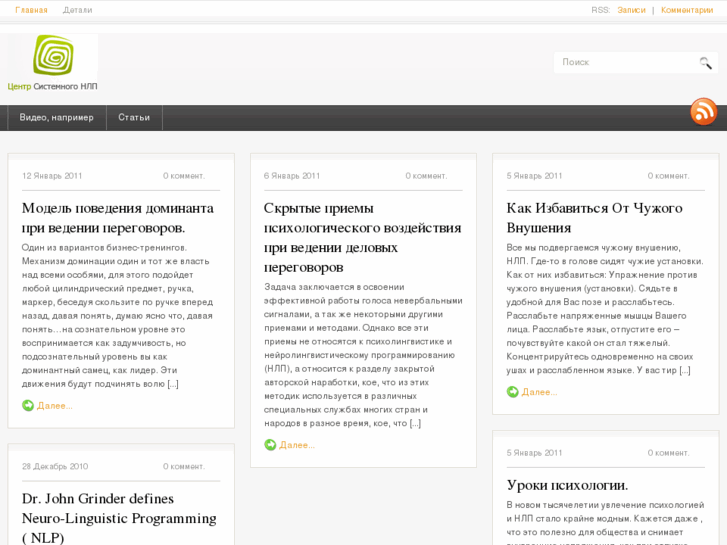Click comments count on 12 Январь 2011 post
Image resolution: width=727 pixels, height=545 pixels.
[x=184, y=176]
